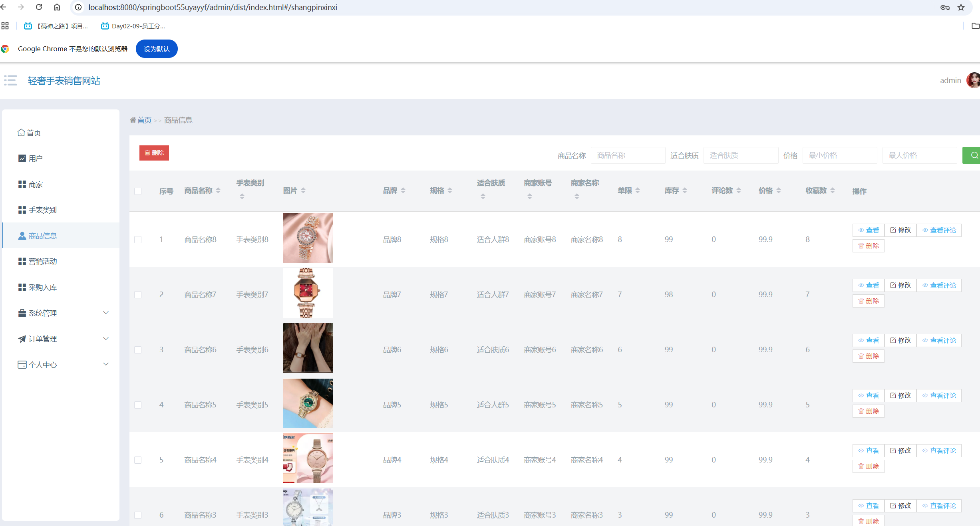Reload the page with browser refresh icon

tap(39, 7)
